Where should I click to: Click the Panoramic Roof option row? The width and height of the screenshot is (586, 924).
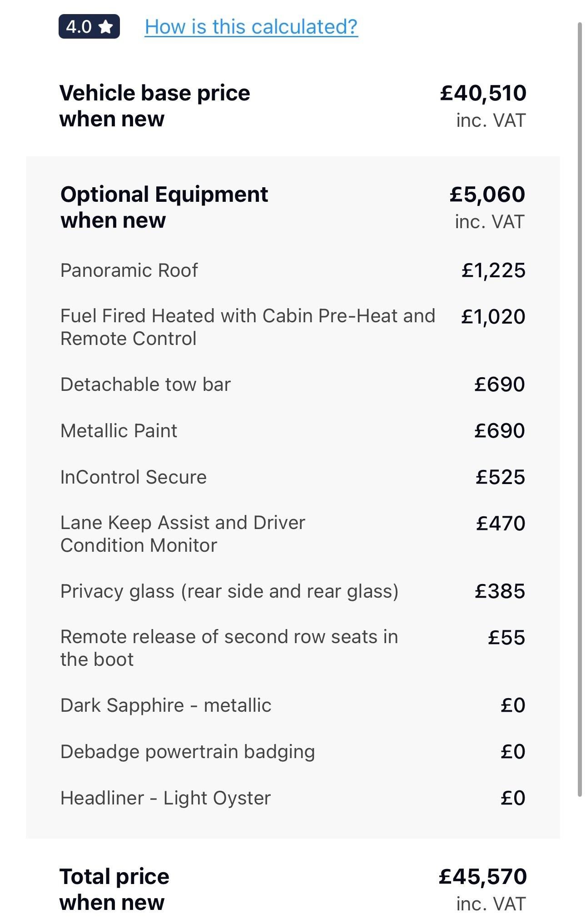293,270
